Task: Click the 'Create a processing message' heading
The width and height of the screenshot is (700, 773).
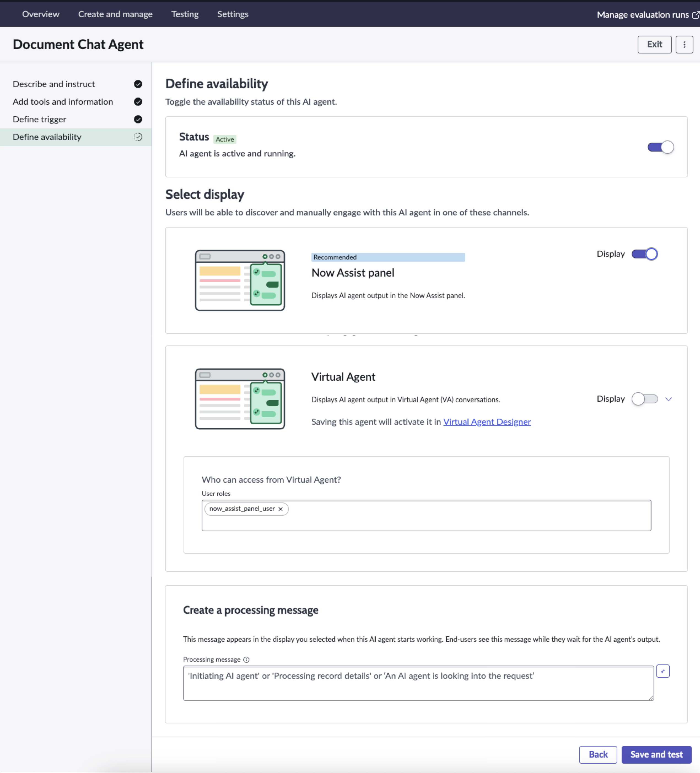Action: [x=251, y=610]
